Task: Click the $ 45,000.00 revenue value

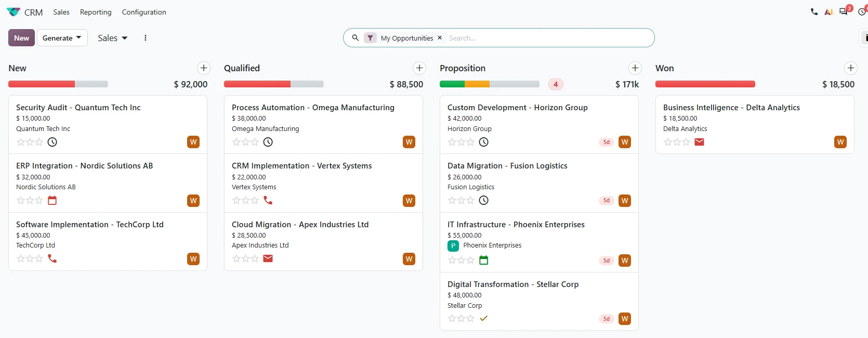Action: pyautogui.click(x=33, y=235)
